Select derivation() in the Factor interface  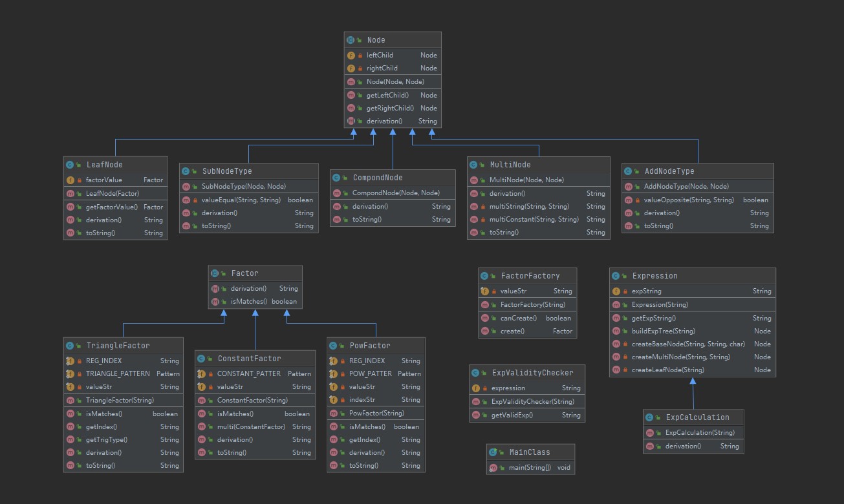255,288
